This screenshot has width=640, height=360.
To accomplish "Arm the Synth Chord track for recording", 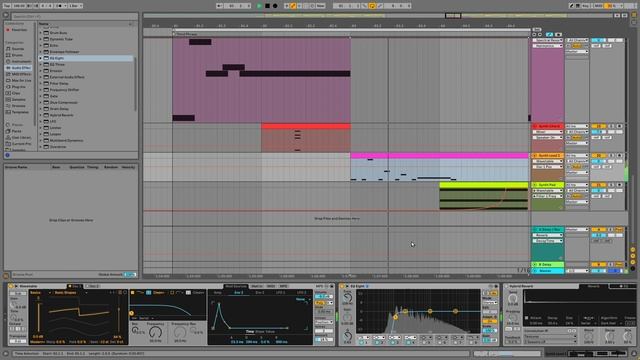I will click(619, 127).
